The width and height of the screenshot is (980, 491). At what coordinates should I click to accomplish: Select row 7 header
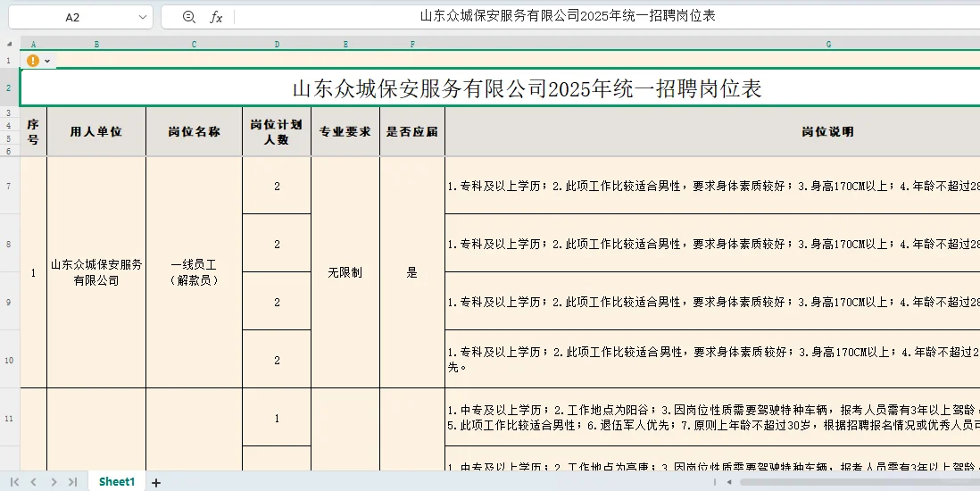point(9,187)
